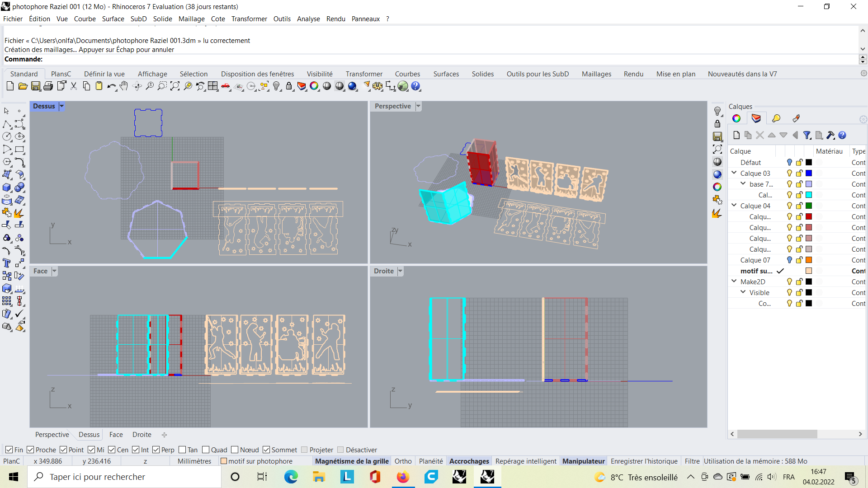868x488 pixels.
Task: Click the Undo arrow icon
Action: coord(111,86)
